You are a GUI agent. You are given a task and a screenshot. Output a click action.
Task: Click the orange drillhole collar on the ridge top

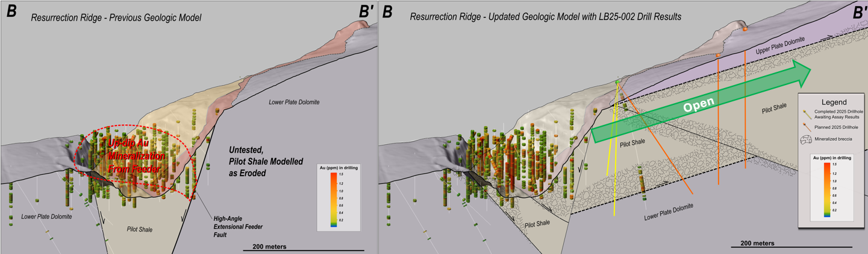[x=745, y=28]
